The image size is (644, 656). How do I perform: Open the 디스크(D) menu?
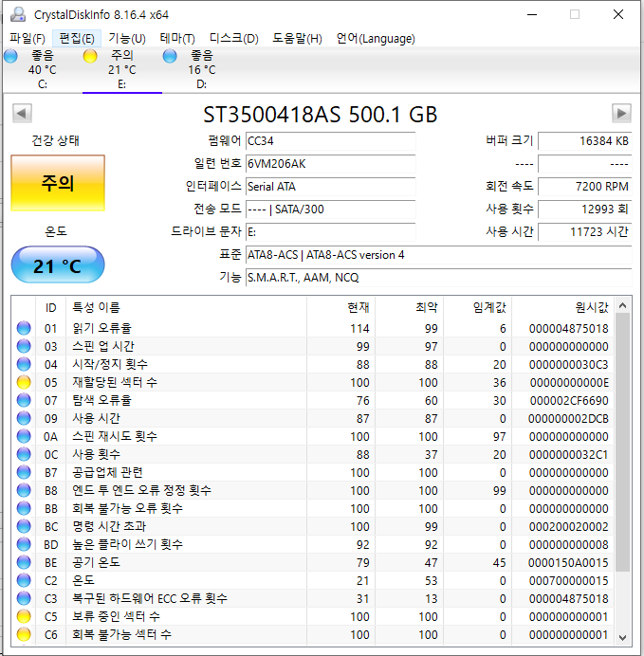pyautogui.click(x=234, y=39)
